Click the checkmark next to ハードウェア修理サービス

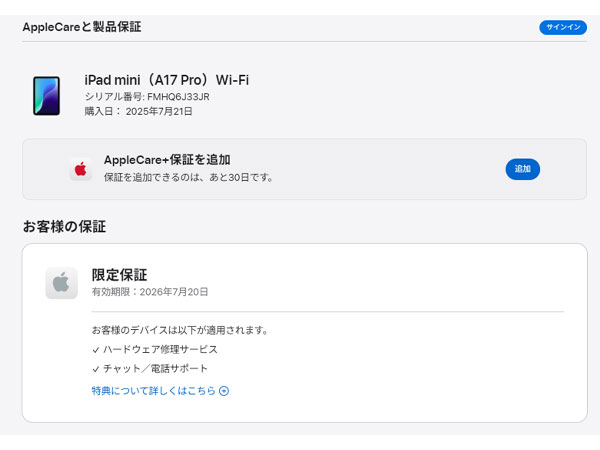point(96,350)
